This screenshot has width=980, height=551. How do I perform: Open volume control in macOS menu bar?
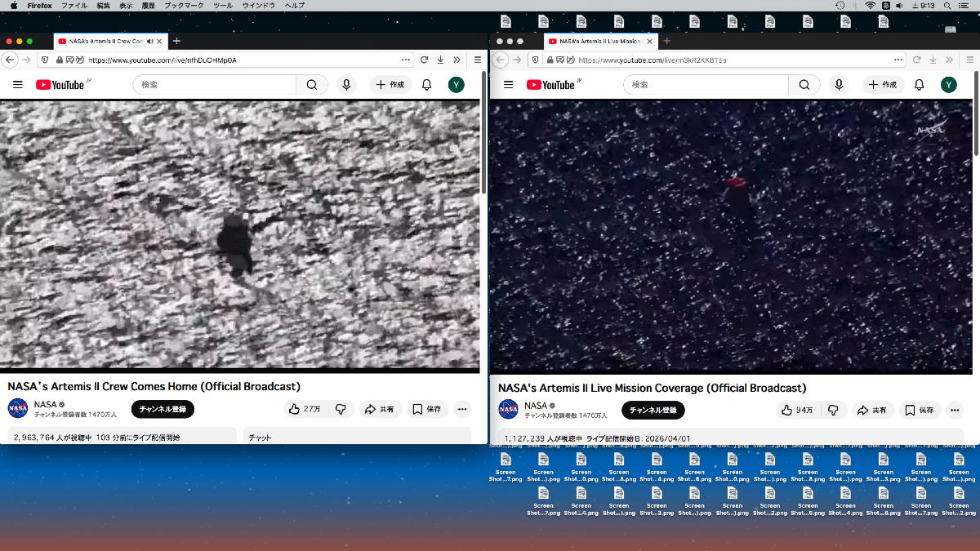(x=899, y=5)
